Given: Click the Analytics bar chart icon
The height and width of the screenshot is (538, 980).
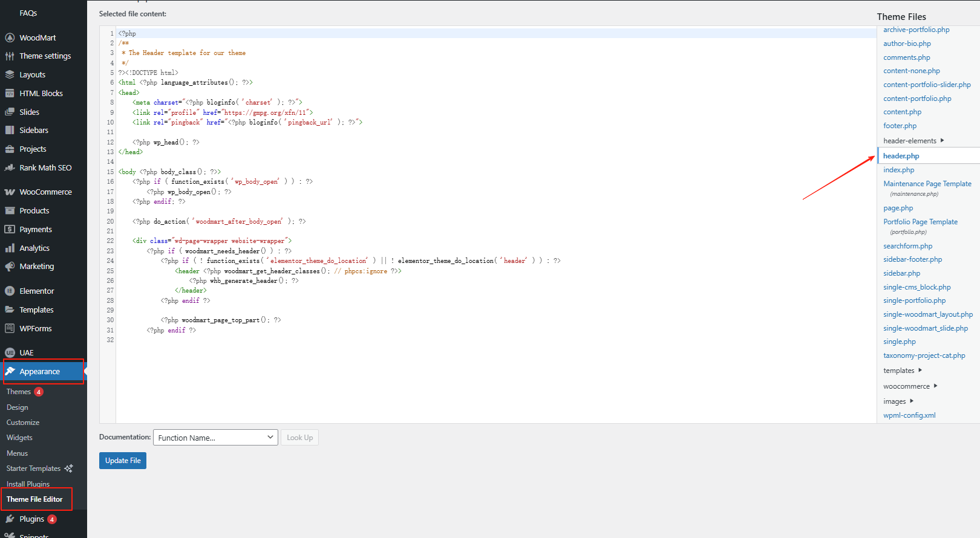Looking at the screenshot, I should pyautogui.click(x=10, y=248).
